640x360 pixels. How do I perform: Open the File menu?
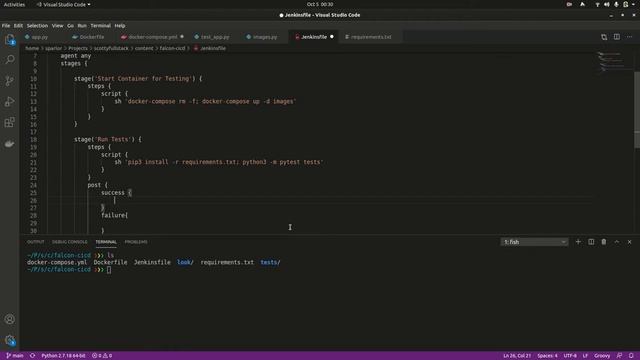(6, 26)
